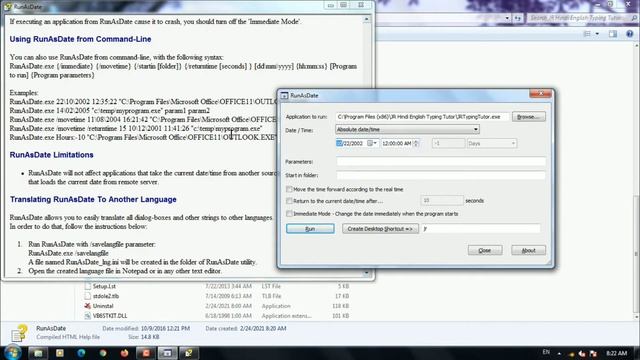Check Return to current date/time after

click(289, 201)
